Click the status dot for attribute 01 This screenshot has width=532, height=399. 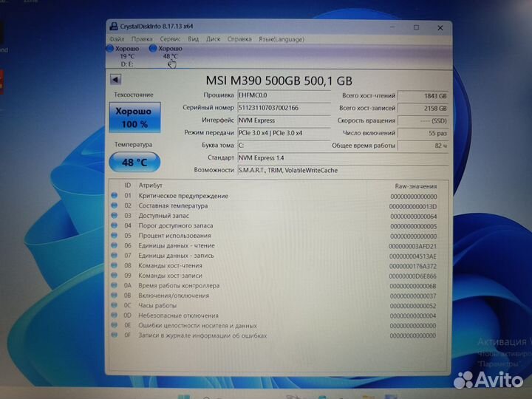point(115,195)
